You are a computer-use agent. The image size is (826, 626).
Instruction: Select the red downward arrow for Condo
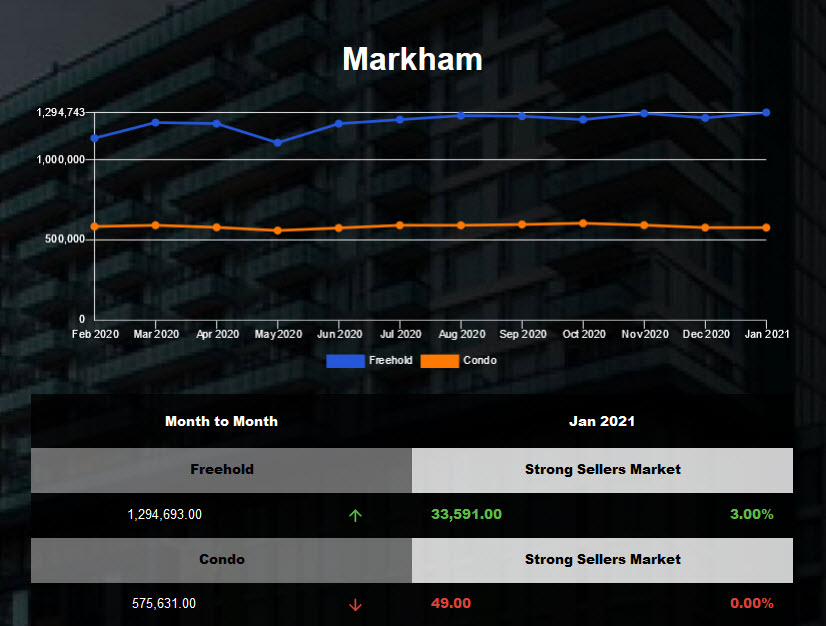[357, 604]
